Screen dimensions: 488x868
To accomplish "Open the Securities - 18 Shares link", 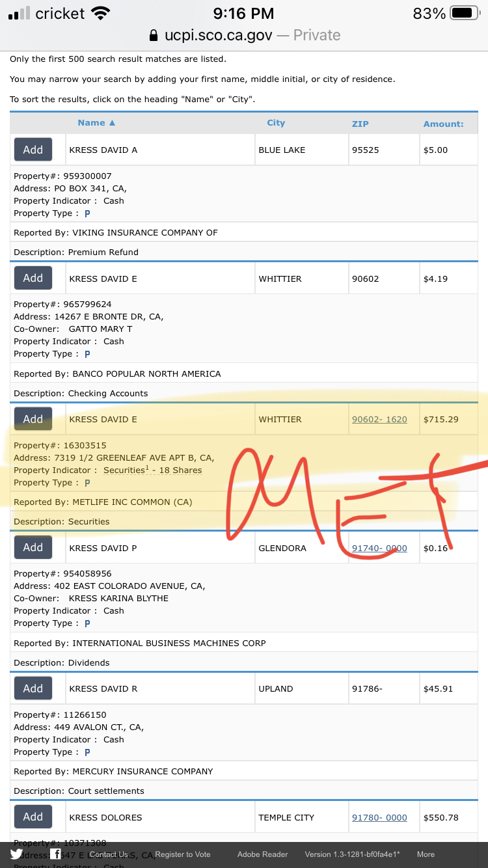I will click(153, 470).
